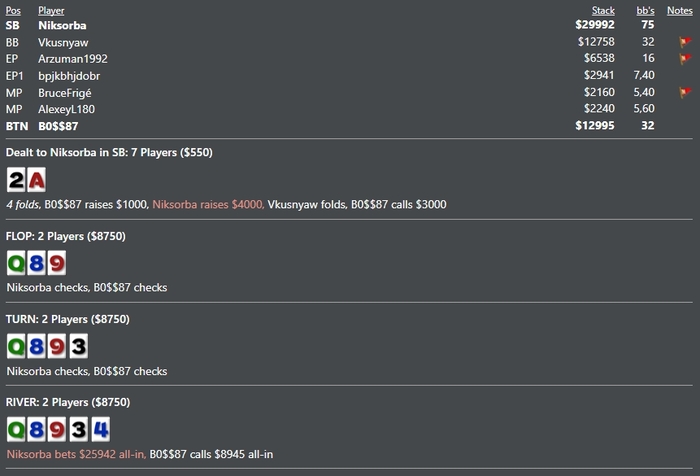Sort by the Pos column header
Viewport: 700px width, 476px height.
[14, 10]
